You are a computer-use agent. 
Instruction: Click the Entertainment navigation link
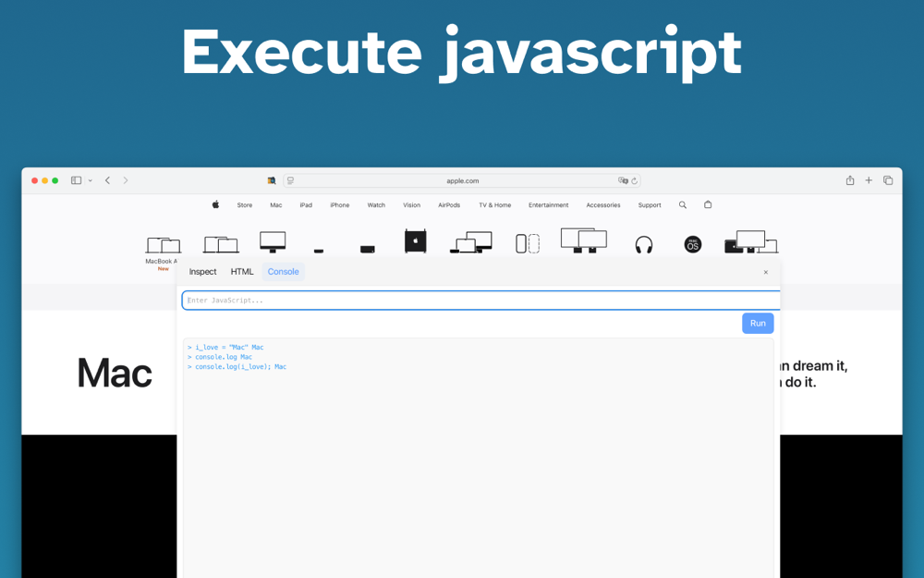pyautogui.click(x=548, y=205)
